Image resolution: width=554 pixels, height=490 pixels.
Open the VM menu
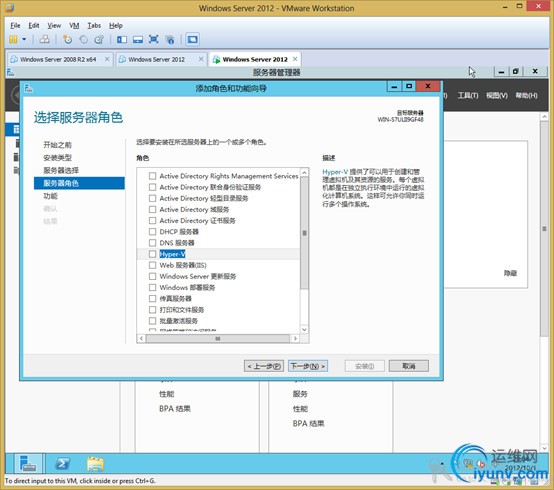tap(74, 25)
